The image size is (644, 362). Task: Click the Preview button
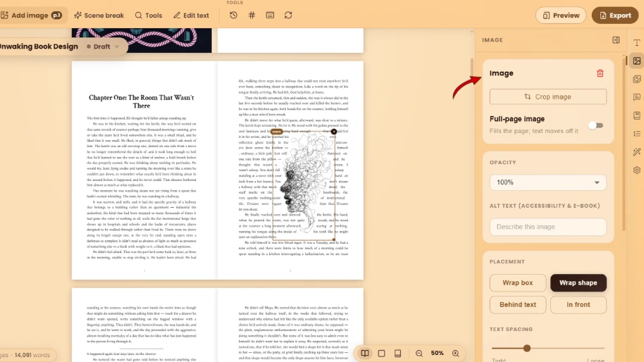coord(561,15)
